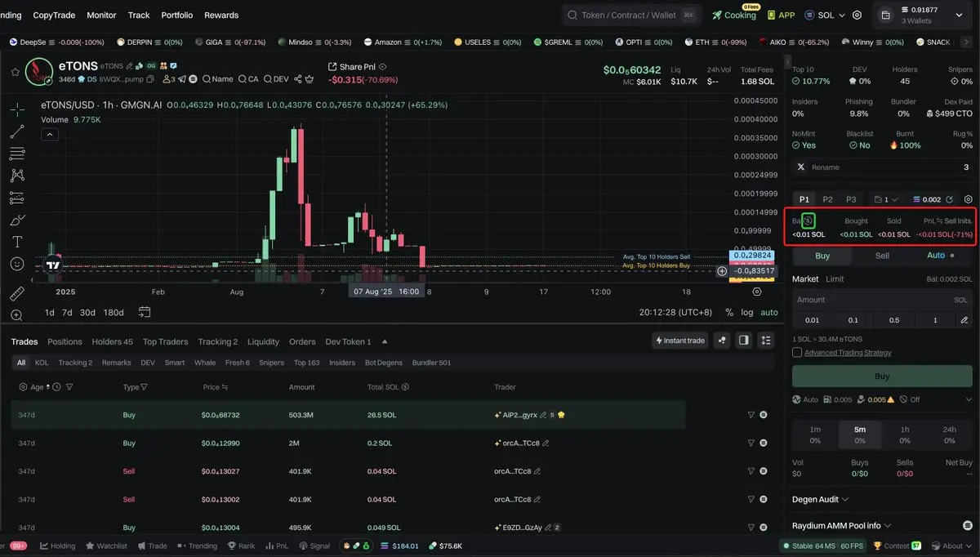Open the Cooking link in header
The image size is (980, 557).
pos(734,15)
